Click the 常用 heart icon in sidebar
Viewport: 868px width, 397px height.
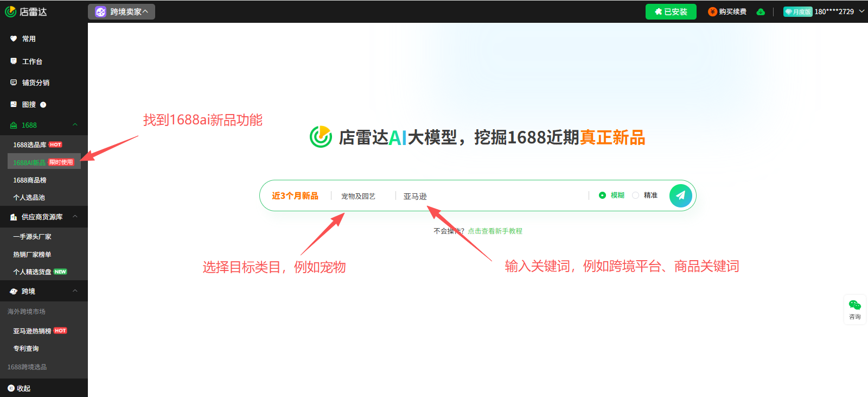(x=14, y=39)
